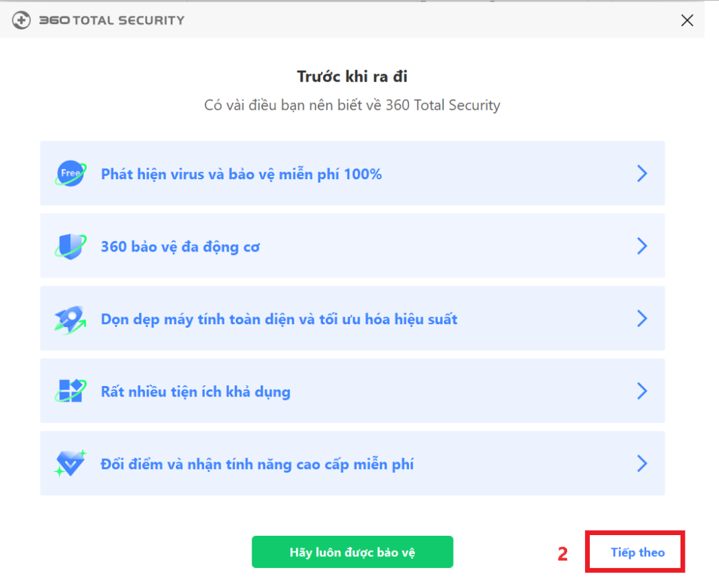
Task: Click the '360 TOTAL SECURITY' title text
Action: coord(111,21)
